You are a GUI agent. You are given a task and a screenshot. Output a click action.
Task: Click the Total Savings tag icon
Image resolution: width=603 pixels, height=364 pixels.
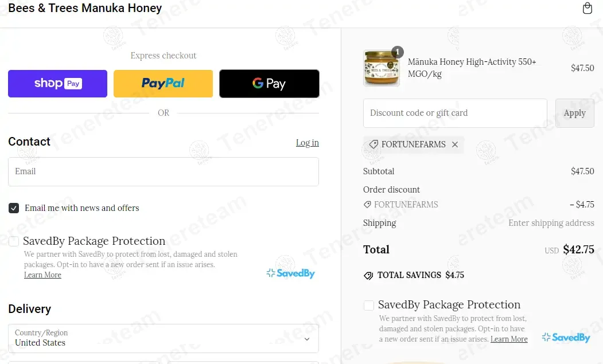click(x=368, y=276)
